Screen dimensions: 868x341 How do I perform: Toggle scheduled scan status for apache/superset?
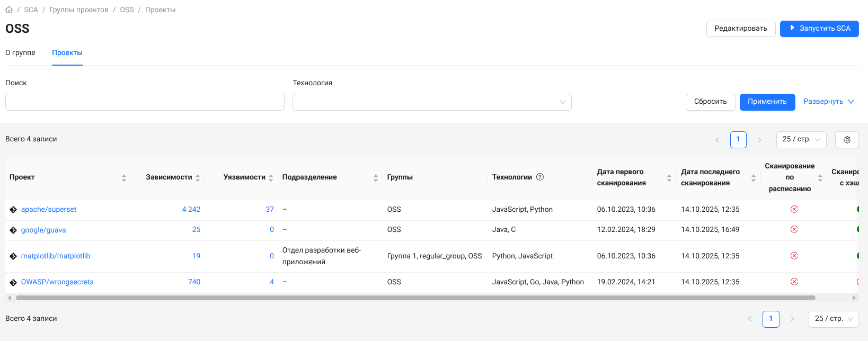(x=794, y=209)
